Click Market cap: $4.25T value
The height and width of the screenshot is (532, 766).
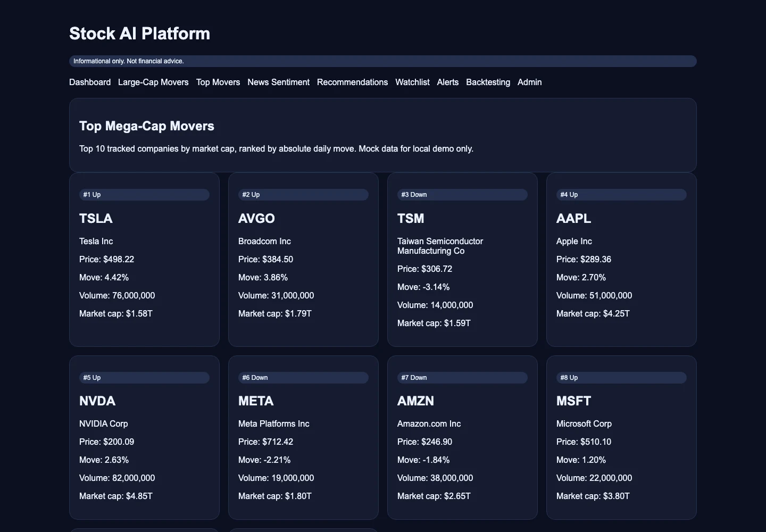[593, 314]
